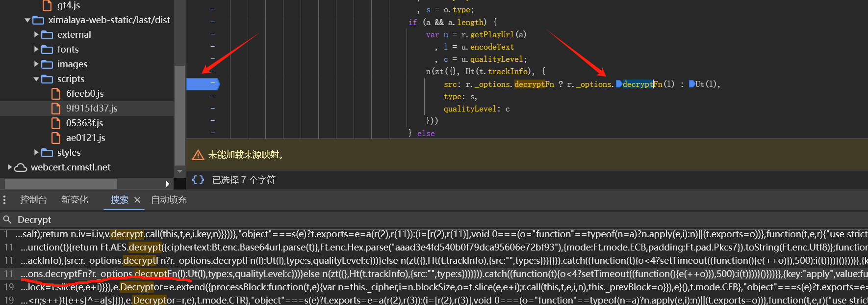The image size is (868, 305).
Task: Open the three-dot drawer menu
Action: click(x=4, y=200)
